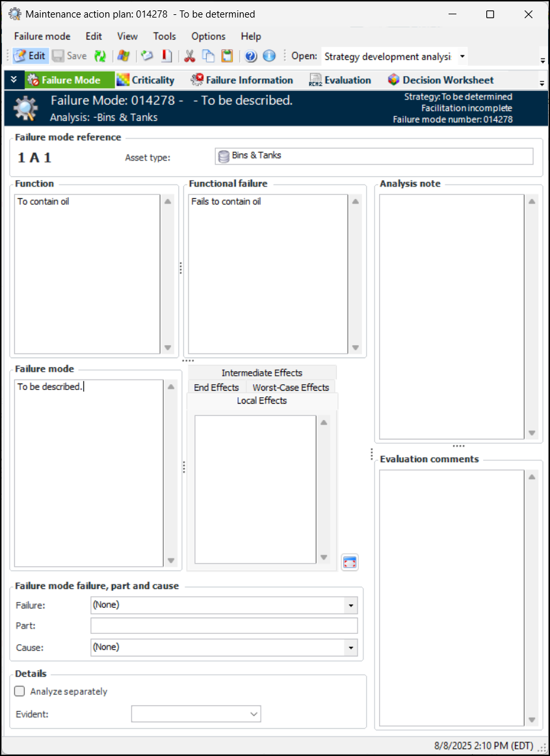The image size is (550, 756).
Task: Open the Failure dropdown list
Action: (x=350, y=606)
